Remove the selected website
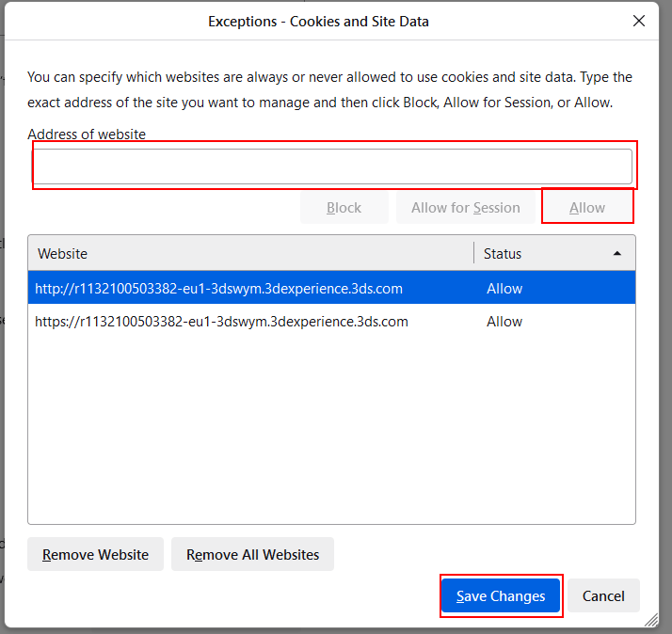 pyautogui.click(x=95, y=554)
